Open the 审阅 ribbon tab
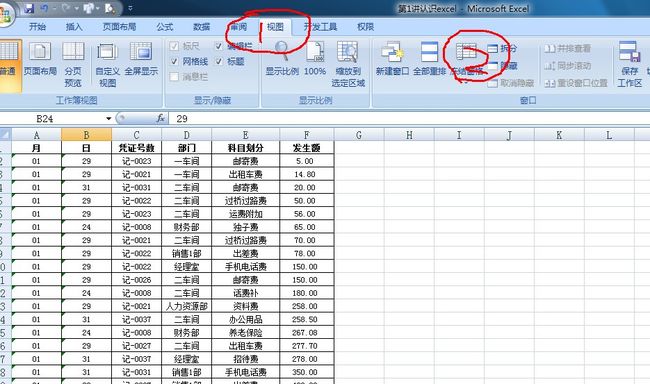 [x=239, y=27]
